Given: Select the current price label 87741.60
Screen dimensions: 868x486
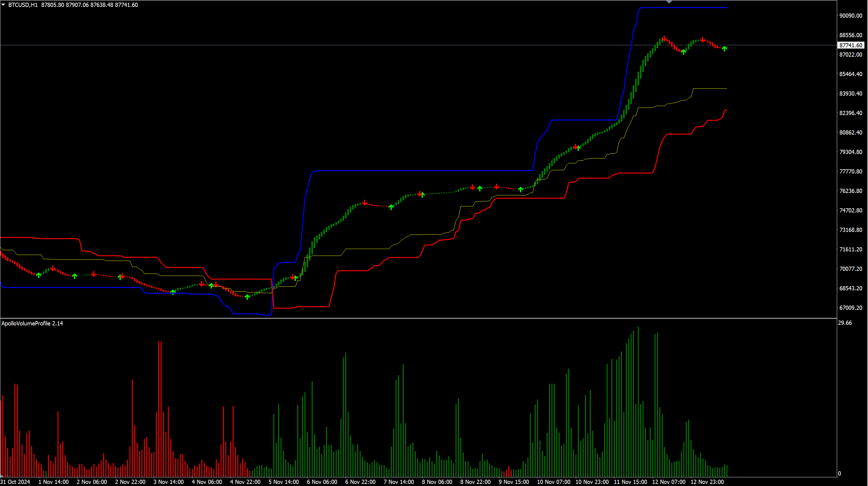Looking at the screenshot, I should click(851, 45).
